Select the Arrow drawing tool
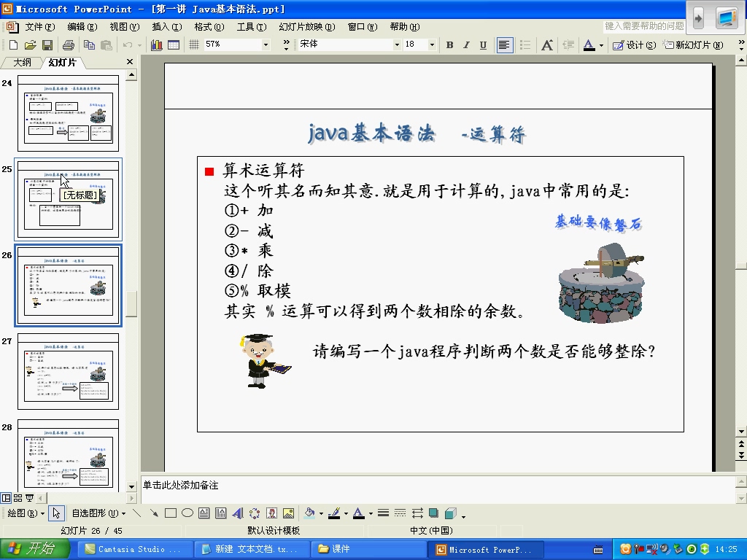Viewport: 747px width, 560px height. (x=153, y=513)
